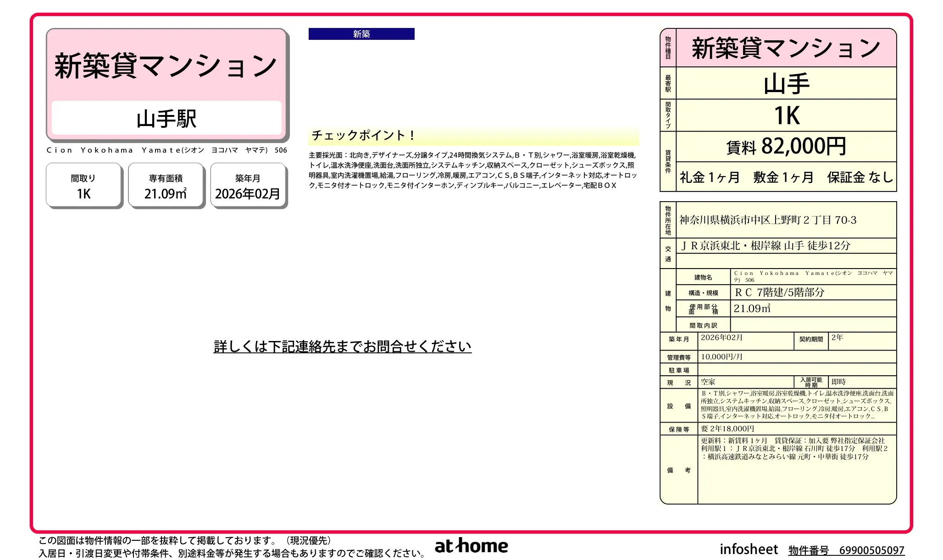The image size is (943, 560).
Task: Open the チェックポイント! section
Action: coord(362,136)
